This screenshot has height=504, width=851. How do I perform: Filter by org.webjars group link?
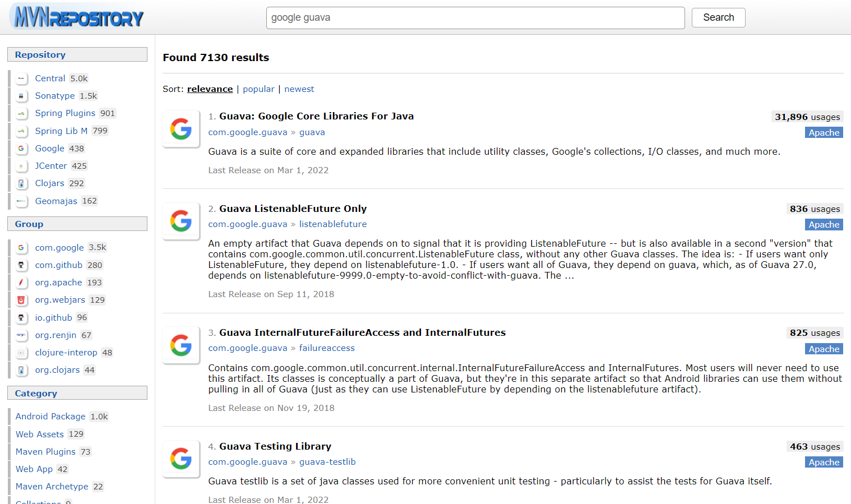tap(60, 300)
